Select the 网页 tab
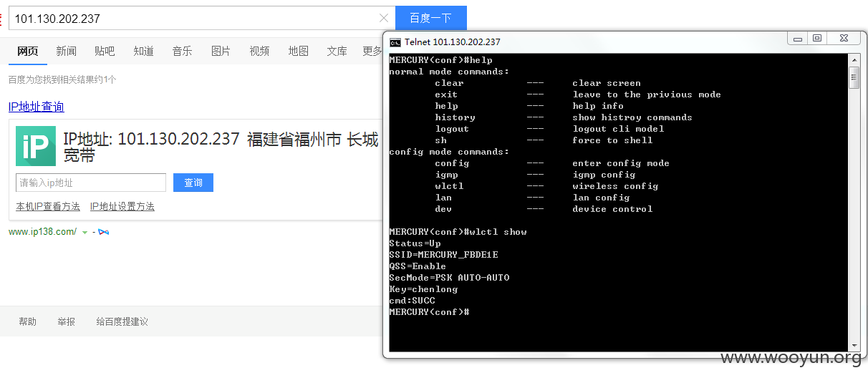Viewport: 868px width, 378px height. click(x=28, y=51)
